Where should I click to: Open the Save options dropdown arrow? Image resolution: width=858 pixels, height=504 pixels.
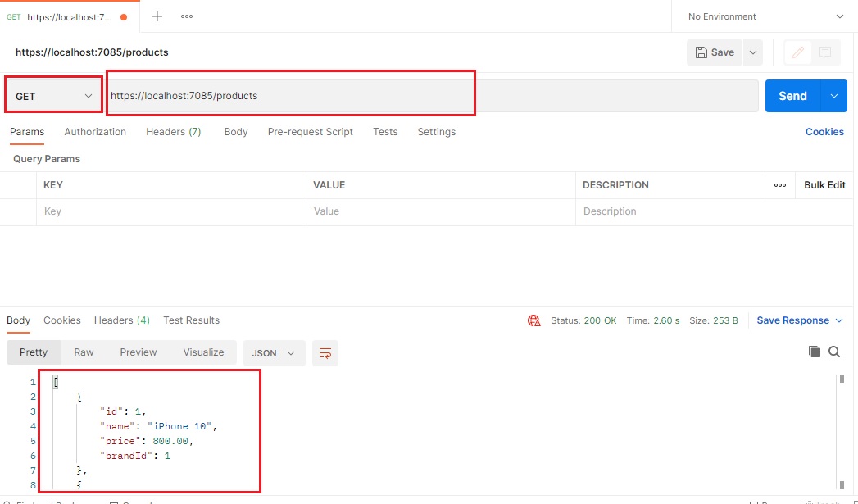753,52
